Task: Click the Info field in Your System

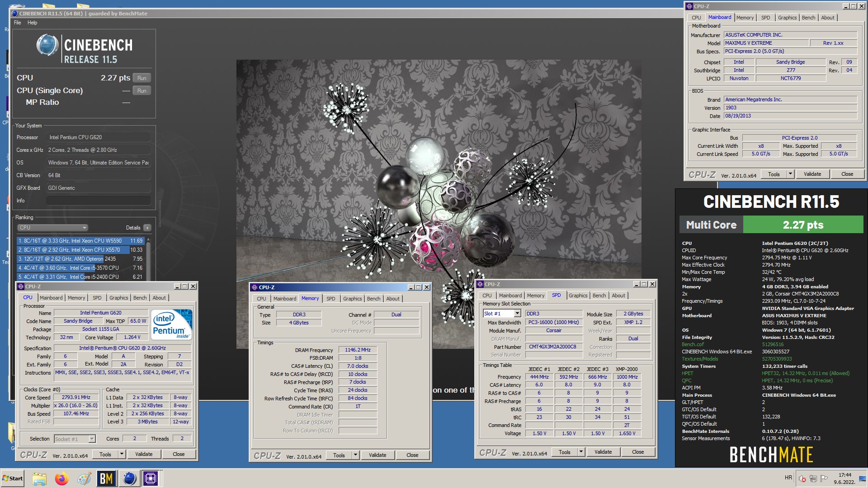Action: coord(99,200)
